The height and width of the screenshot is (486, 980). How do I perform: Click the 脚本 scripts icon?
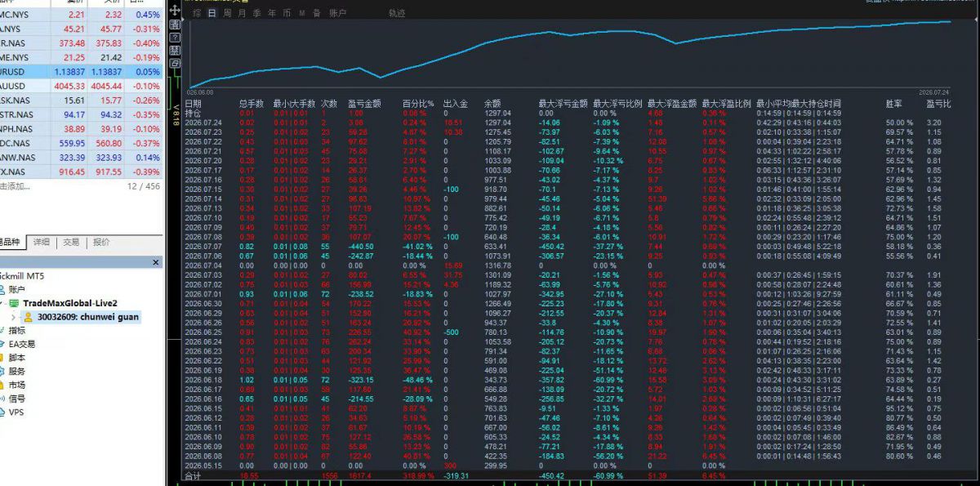click(x=2, y=358)
